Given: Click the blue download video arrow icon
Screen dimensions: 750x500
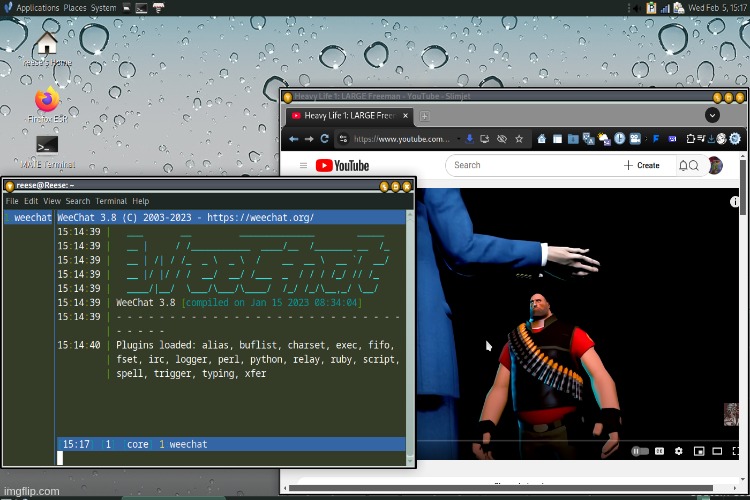Looking at the screenshot, I should (x=470, y=139).
